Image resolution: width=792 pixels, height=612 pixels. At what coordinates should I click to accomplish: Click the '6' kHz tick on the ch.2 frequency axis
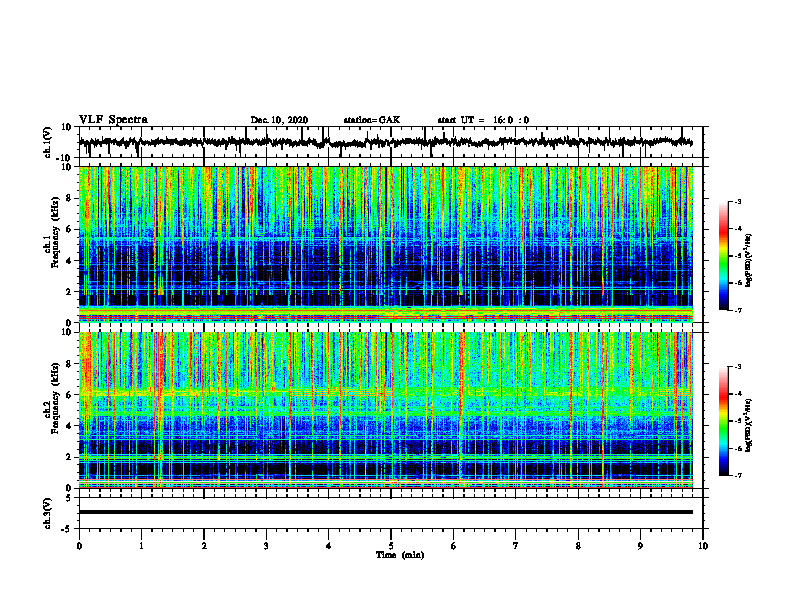click(x=69, y=395)
